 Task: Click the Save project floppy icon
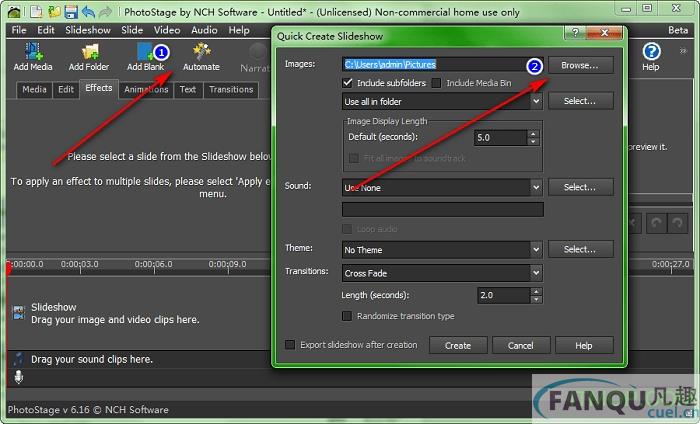point(71,12)
